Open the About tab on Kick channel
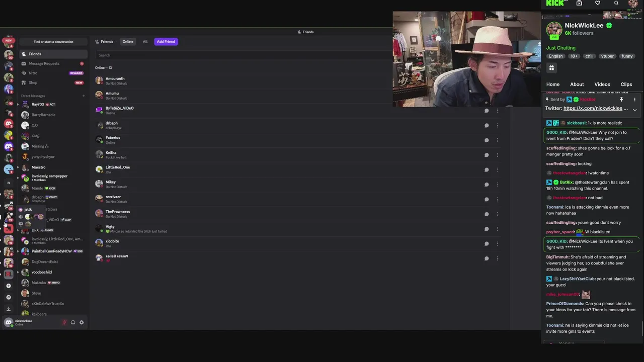This screenshot has height=362, width=644. [577, 84]
